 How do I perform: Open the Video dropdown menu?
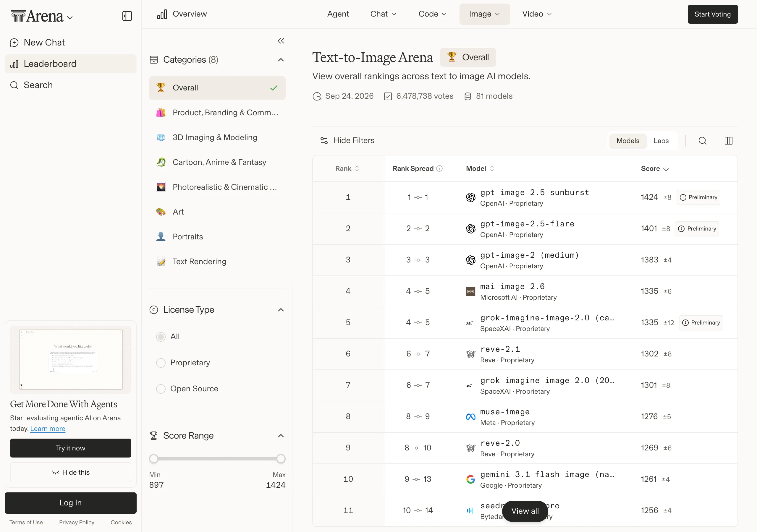(x=536, y=14)
